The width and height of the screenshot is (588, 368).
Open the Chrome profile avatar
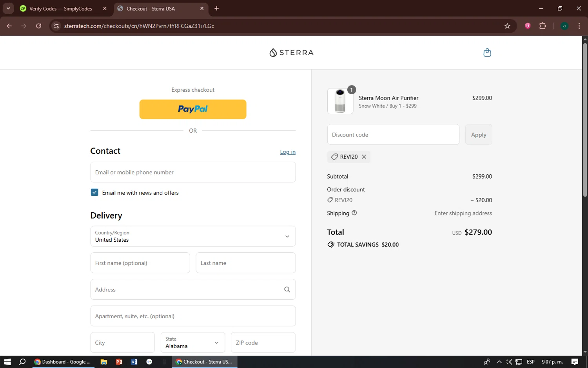pos(564,26)
